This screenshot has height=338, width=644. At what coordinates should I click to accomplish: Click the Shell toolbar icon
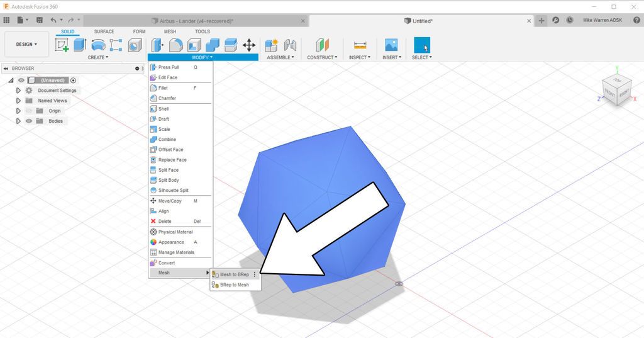pyautogui.click(x=194, y=45)
